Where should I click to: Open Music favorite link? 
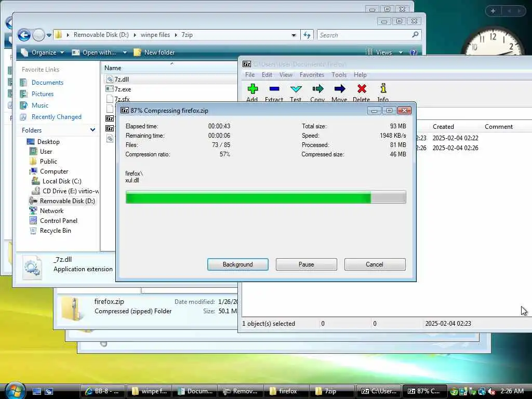(39, 105)
